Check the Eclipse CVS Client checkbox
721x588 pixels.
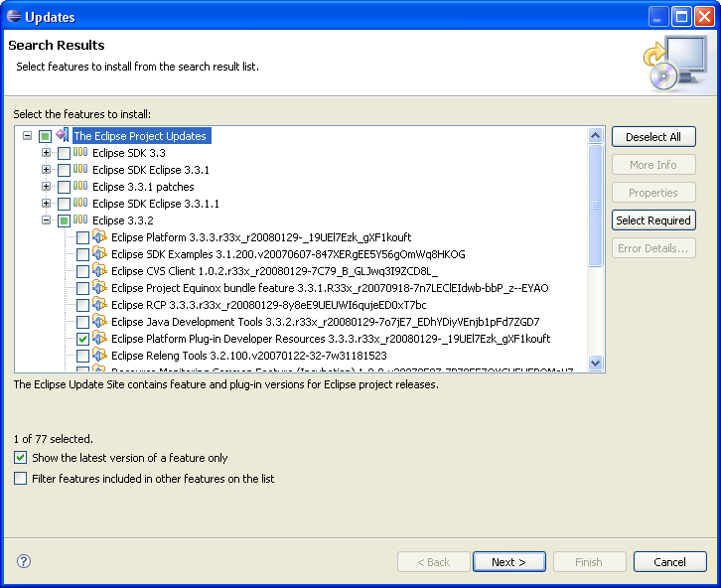pyautogui.click(x=82, y=271)
